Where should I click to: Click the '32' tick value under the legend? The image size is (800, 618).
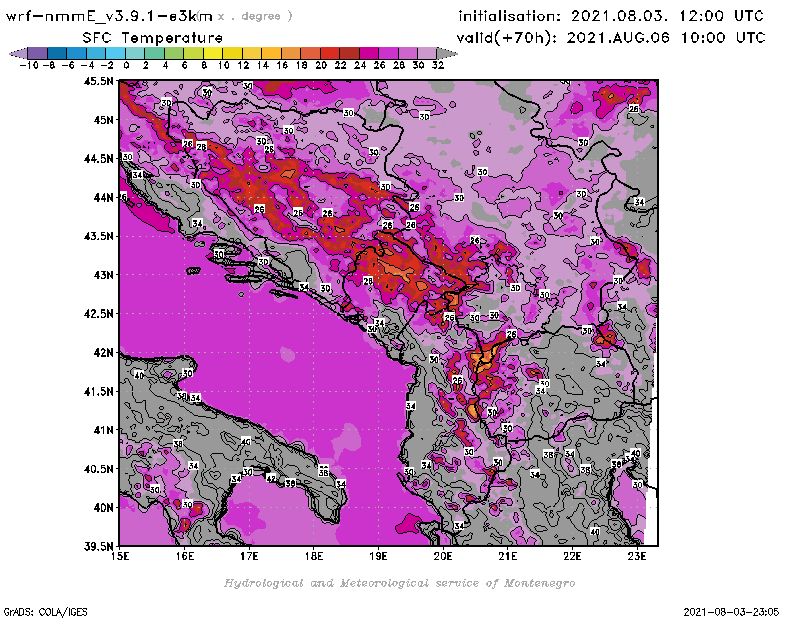[438, 65]
